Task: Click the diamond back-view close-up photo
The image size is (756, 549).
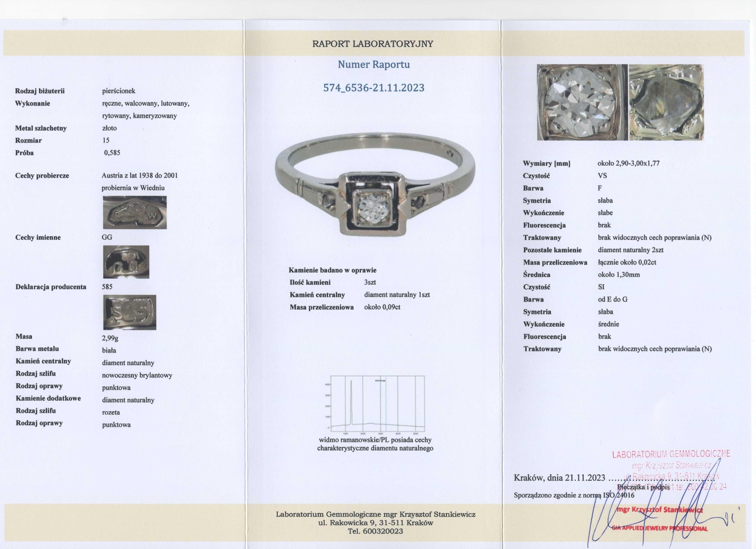Action: pyautogui.click(x=666, y=102)
